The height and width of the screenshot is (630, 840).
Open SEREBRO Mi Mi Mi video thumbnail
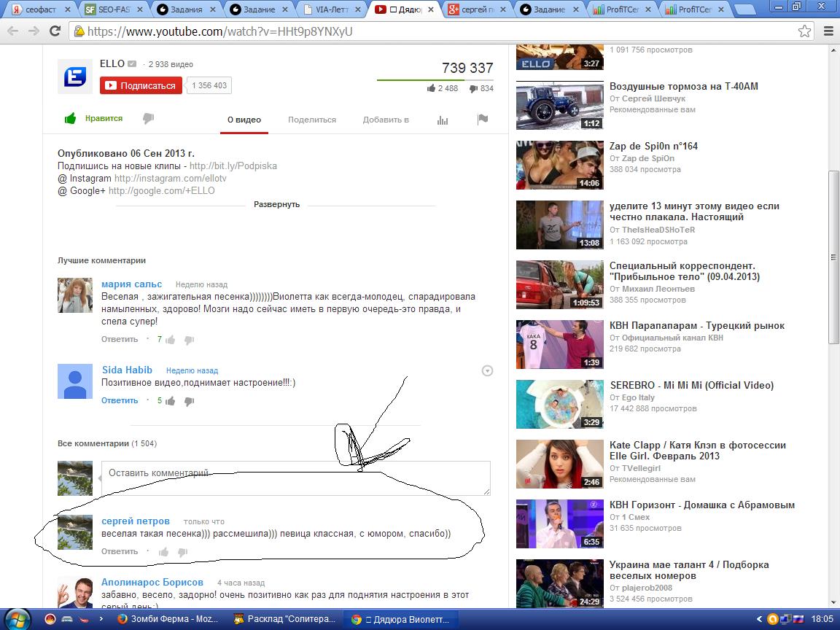560,405
